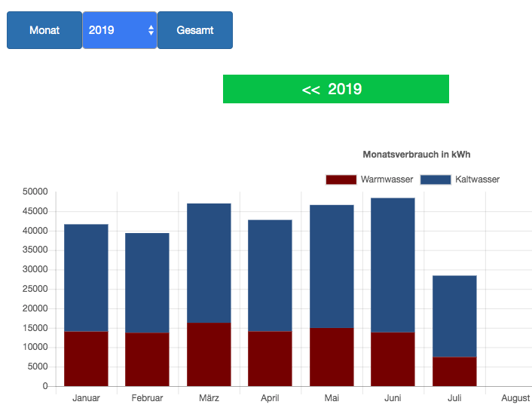532x417 pixels.
Task: Click the April red Warmwasser segment
Action: tap(270, 359)
